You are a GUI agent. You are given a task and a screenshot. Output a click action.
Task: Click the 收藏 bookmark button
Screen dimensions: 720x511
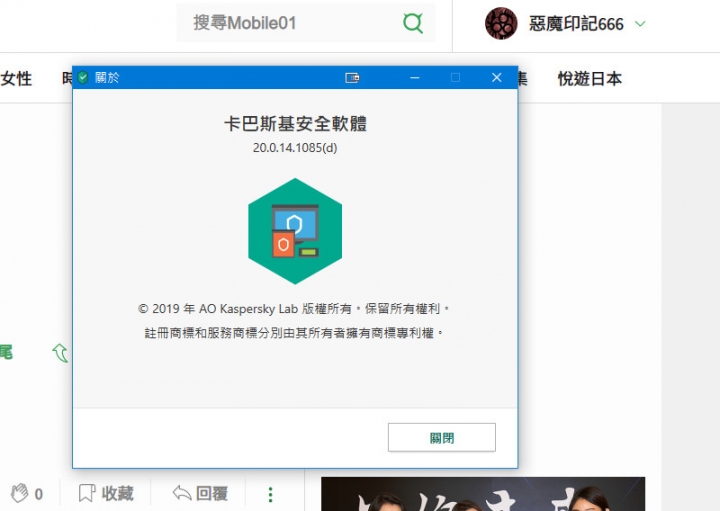(x=106, y=494)
